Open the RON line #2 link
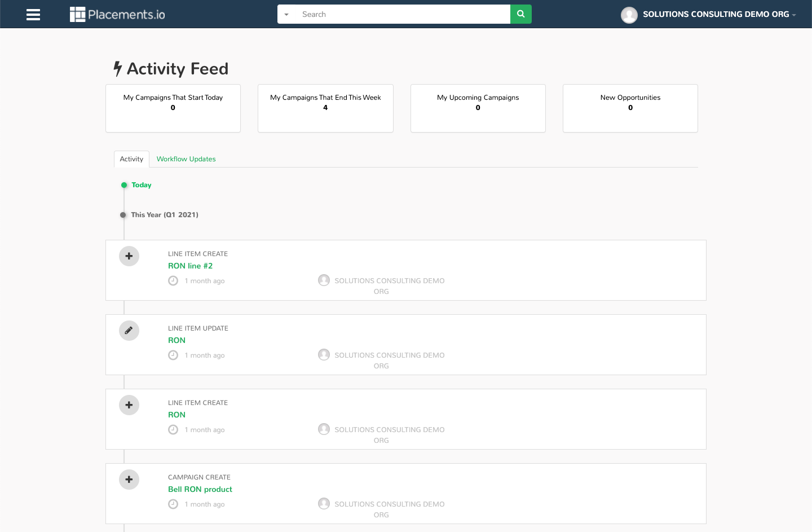Image resolution: width=812 pixels, height=532 pixels. [190, 266]
